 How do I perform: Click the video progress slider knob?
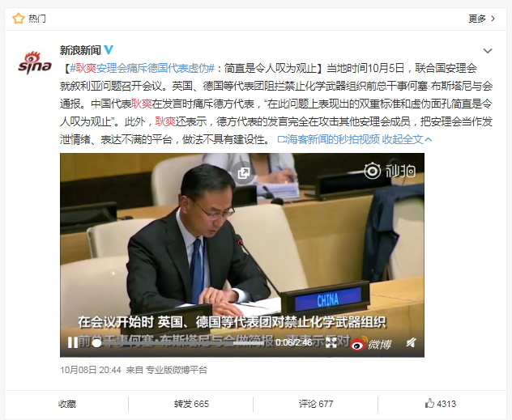pos(96,343)
